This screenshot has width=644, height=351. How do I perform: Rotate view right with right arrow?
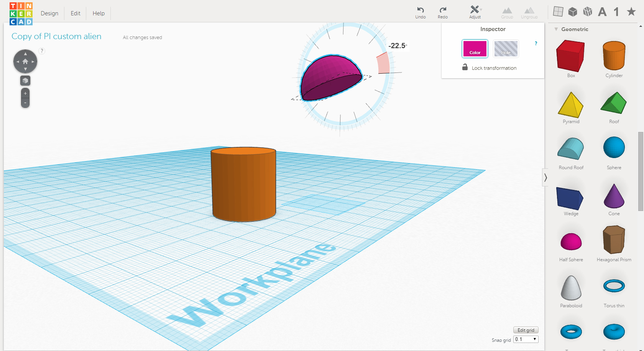click(x=33, y=61)
